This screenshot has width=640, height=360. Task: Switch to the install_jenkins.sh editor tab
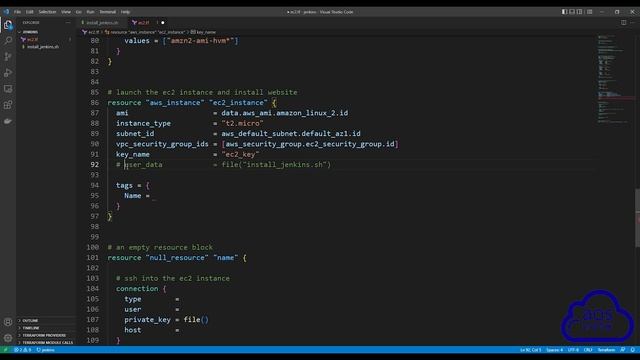click(102, 22)
